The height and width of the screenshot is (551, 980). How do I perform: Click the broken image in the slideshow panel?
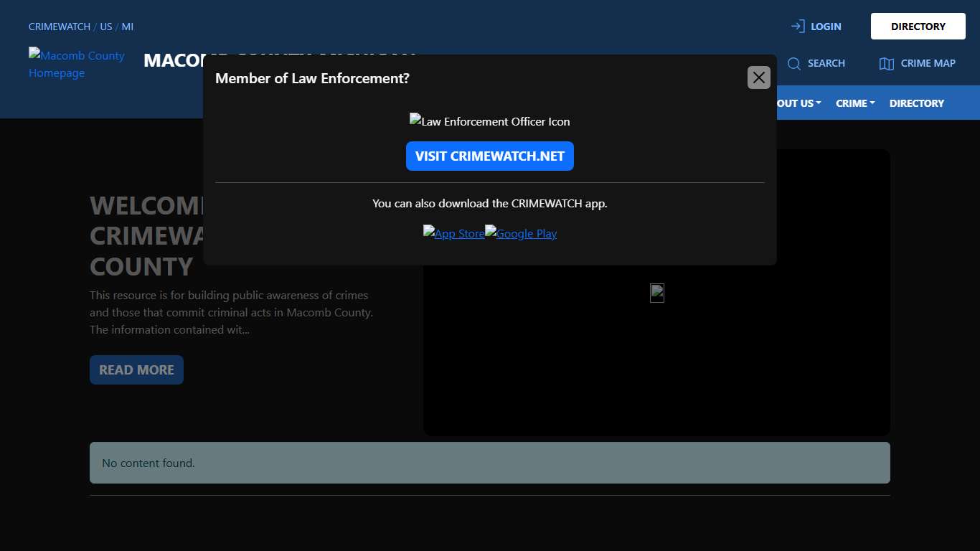656,293
